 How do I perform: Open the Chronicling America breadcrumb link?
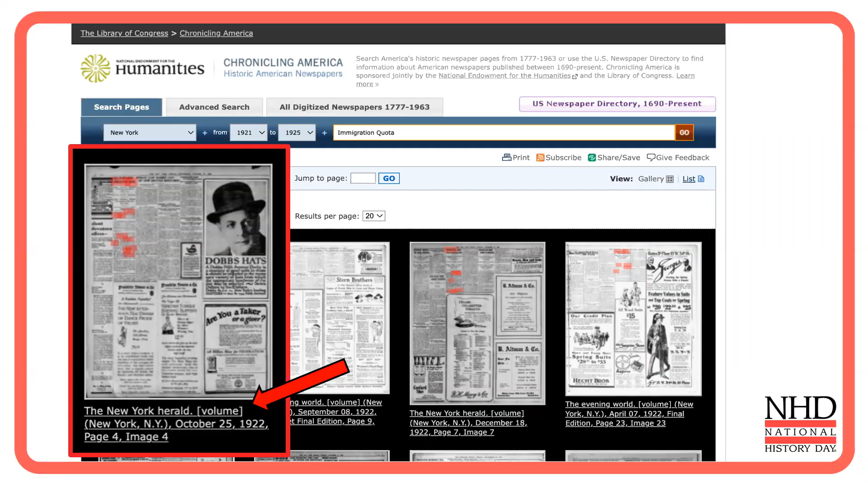(x=216, y=33)
